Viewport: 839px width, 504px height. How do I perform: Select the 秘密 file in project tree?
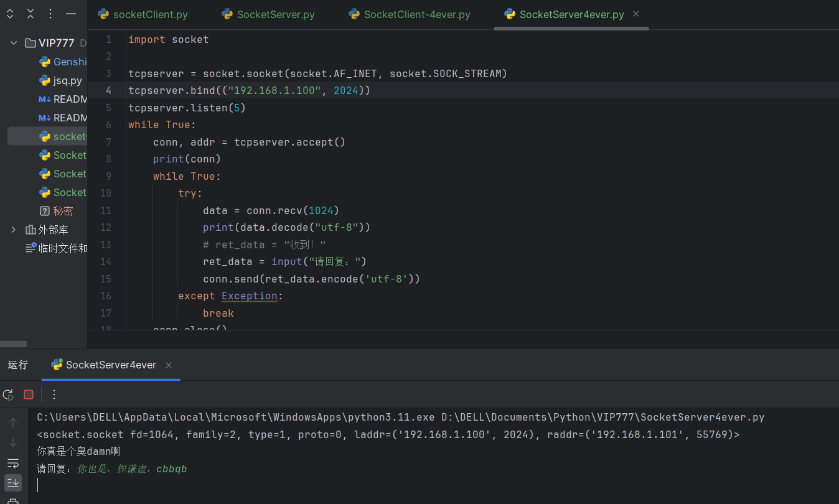(x=62, y=211)
